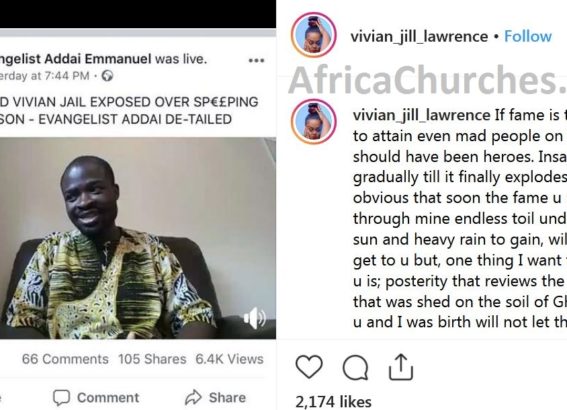Viewport: 567px width, 410px height.
Task: Open vivian_jill_lawrence username in header
Action: 419,37
